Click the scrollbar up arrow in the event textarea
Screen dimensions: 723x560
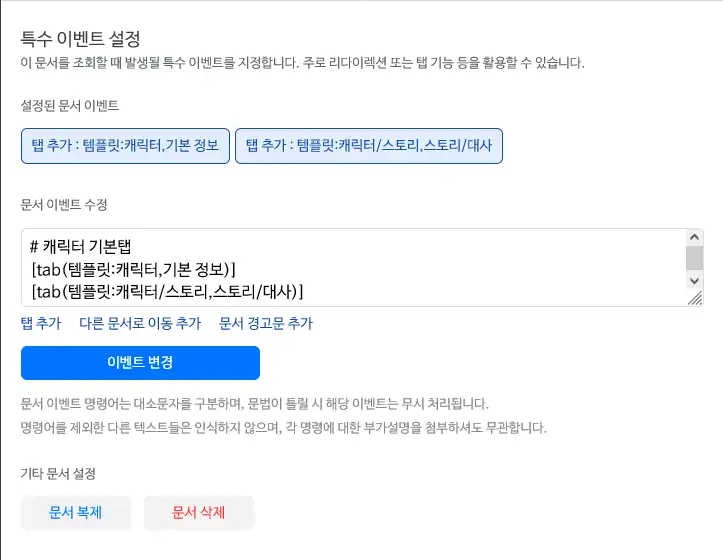(694, 237)
